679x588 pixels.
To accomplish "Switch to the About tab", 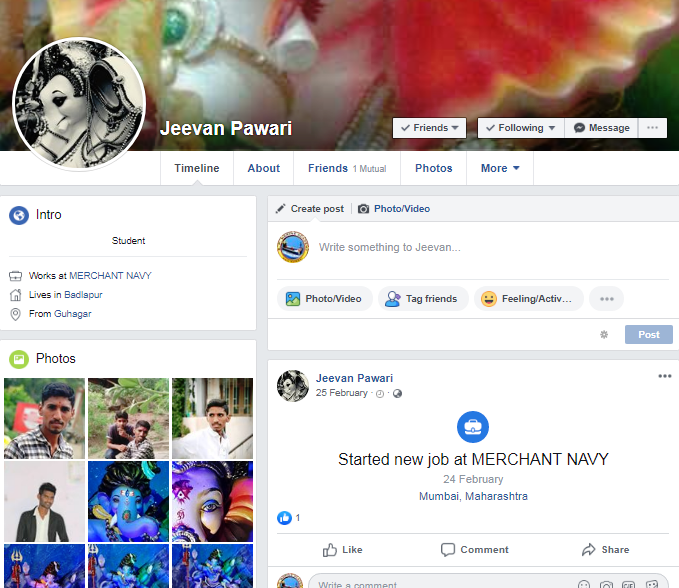I will (264, 168).
